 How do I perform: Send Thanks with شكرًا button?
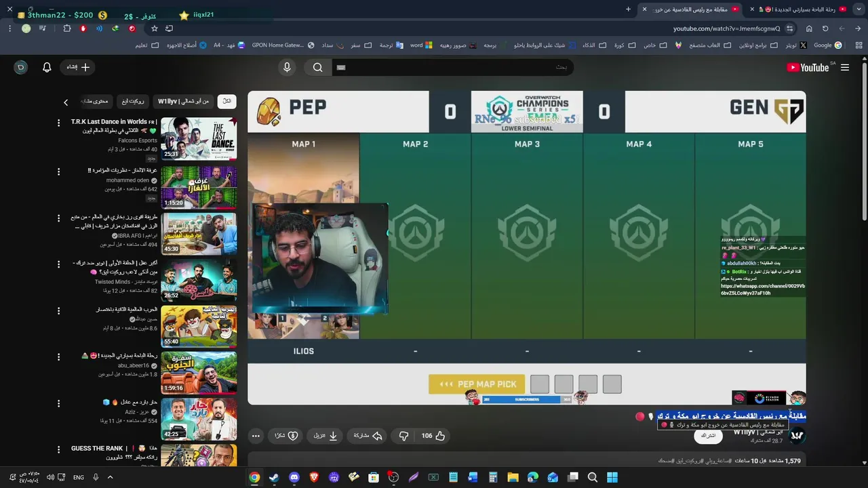[x=285, y=436]
